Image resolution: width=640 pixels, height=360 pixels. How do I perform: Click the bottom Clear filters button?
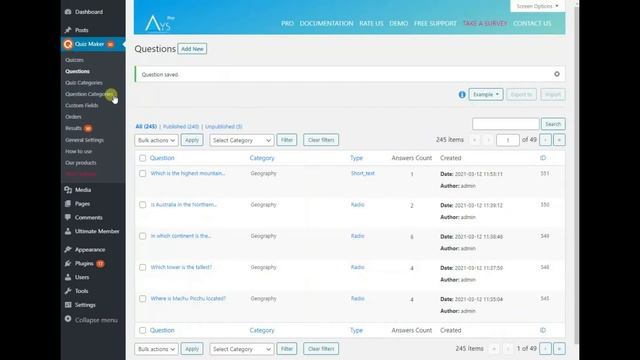321,349
